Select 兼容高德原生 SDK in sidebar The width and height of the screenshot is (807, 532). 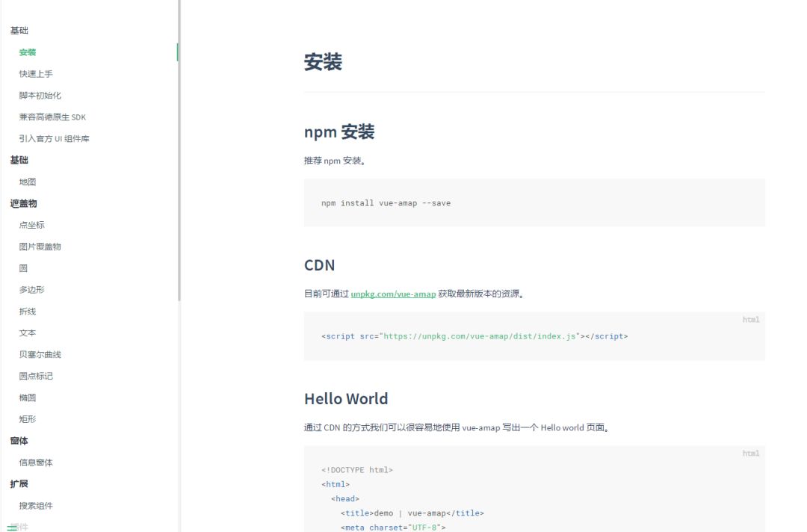(52, 117)
